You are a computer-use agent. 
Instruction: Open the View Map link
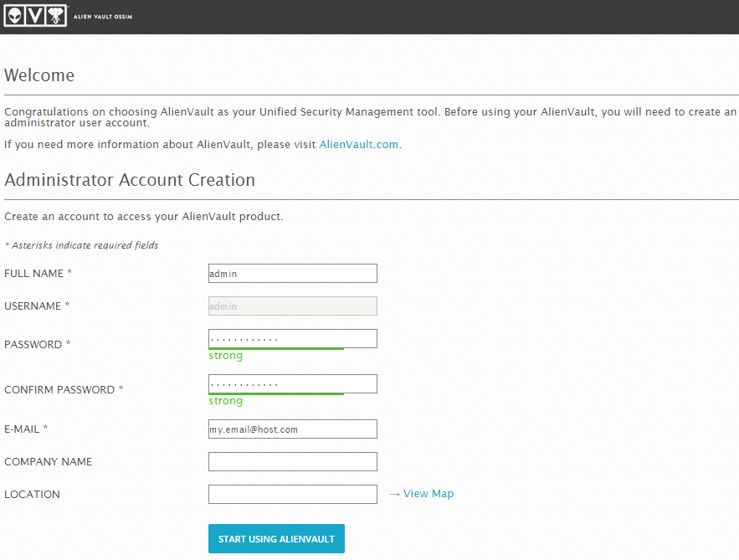pyautogui.click(x=429, y=494)
